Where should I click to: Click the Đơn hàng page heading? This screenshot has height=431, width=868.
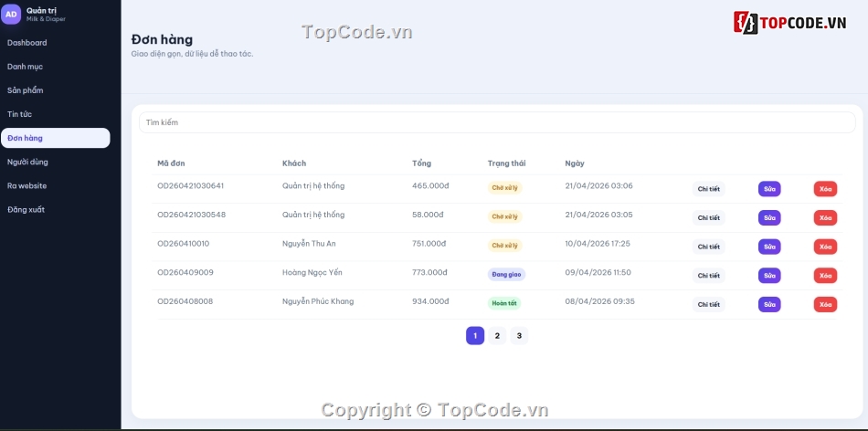click(x=163, y=40)
